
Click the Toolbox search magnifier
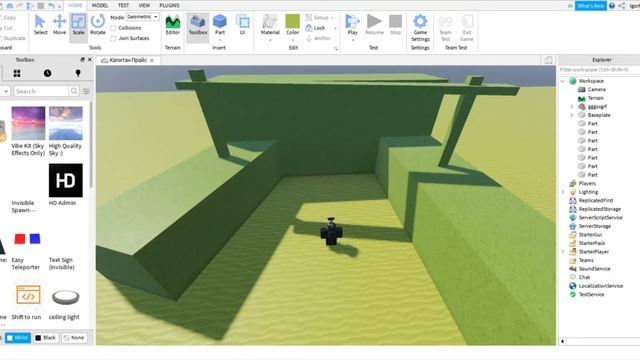pos(74,91)
